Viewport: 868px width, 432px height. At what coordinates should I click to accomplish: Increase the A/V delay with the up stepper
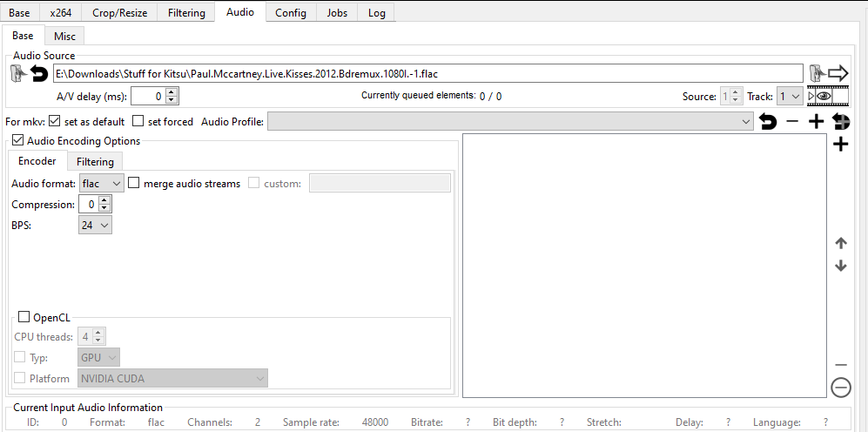coord(172,92)
